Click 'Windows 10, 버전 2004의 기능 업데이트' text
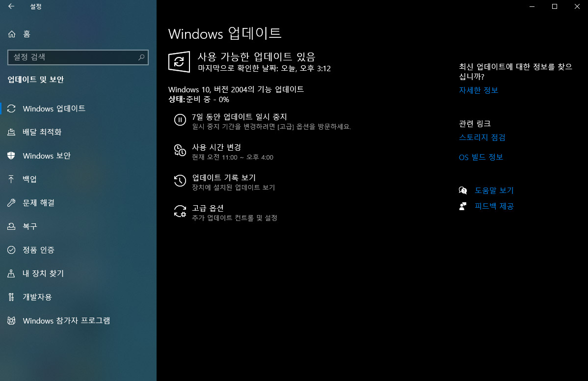The height and width of the screenshot is (381, 588). pos(236,89)
